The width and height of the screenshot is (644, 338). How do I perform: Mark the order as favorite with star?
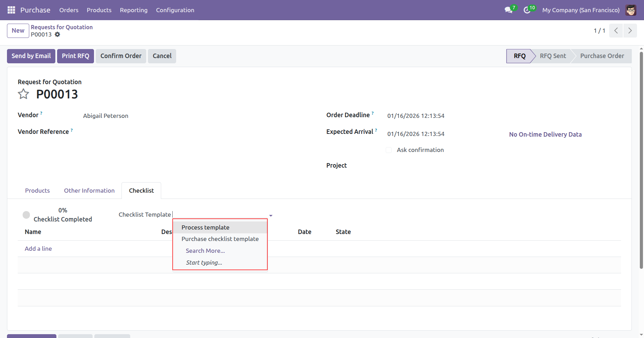pyautogui.click(x=24, y=94)
